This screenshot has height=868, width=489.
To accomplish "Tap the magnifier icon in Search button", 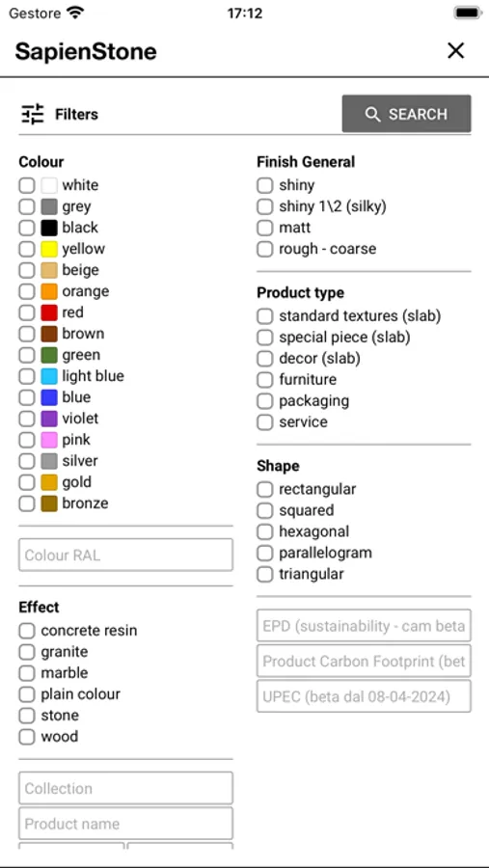I will (x=372, y=115).
